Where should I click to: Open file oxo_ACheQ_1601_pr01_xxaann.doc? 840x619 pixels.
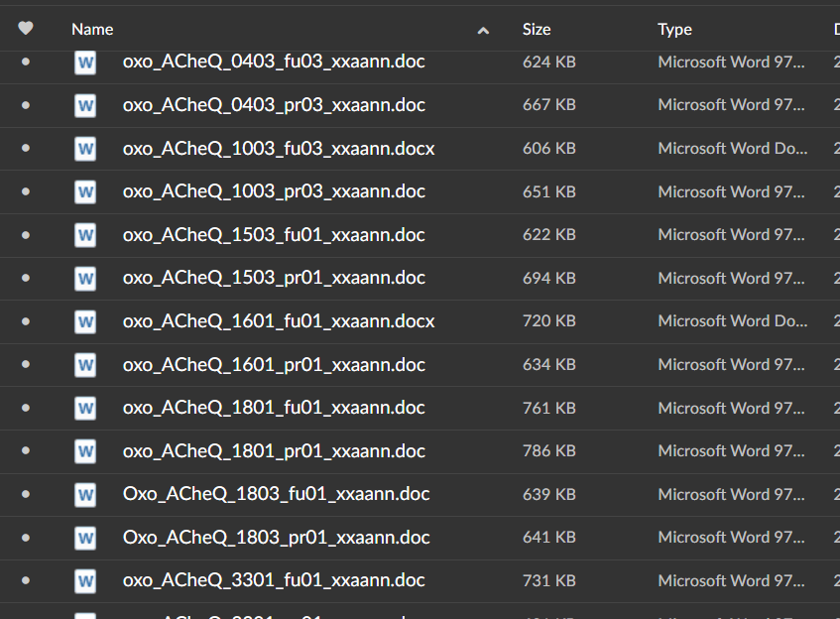[x=274, y=365]
